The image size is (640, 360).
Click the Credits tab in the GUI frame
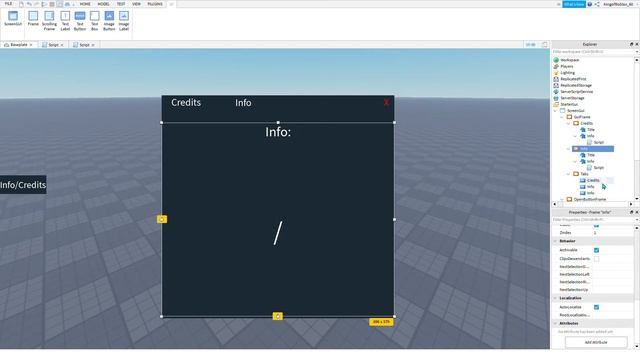186,102
